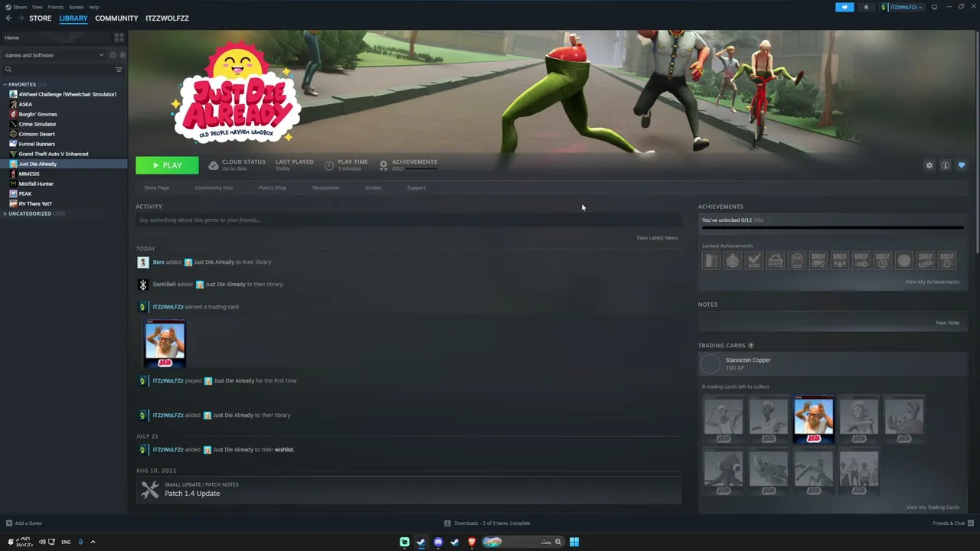
Task: Open the earned trading card thumbnail in activity
Action: click(x=165, y=344)
